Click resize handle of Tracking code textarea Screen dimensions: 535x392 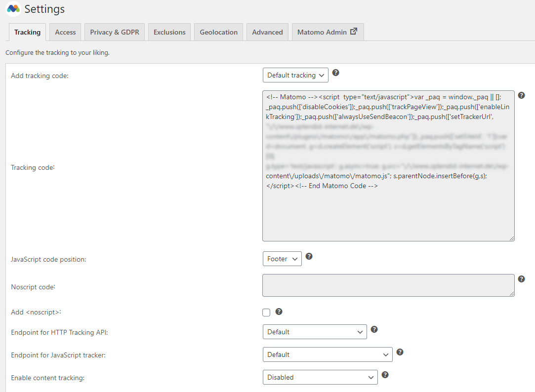512,238
